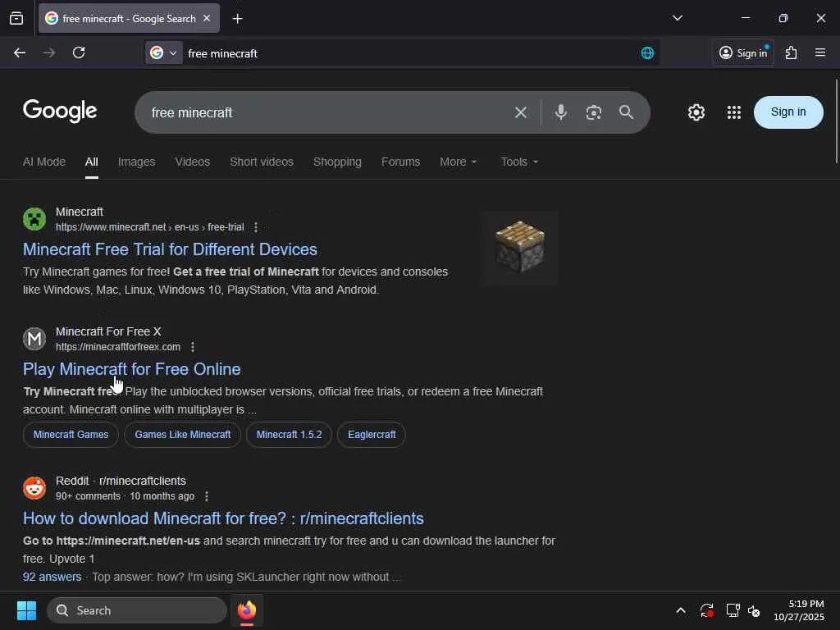The image size is (840, 630).
Task: Click the minecraft.net free-trial URL text
Action: tap(150, 227)
